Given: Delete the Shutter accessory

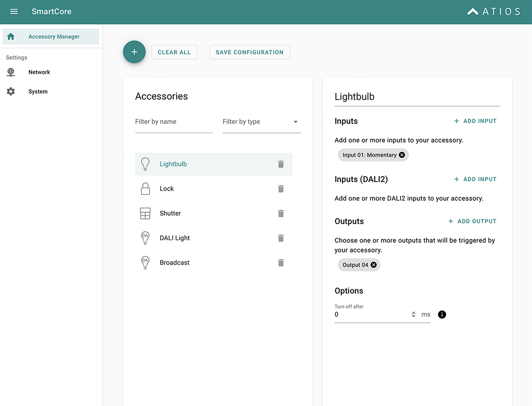Looking at the screenshot, I should tap(281, 213).
